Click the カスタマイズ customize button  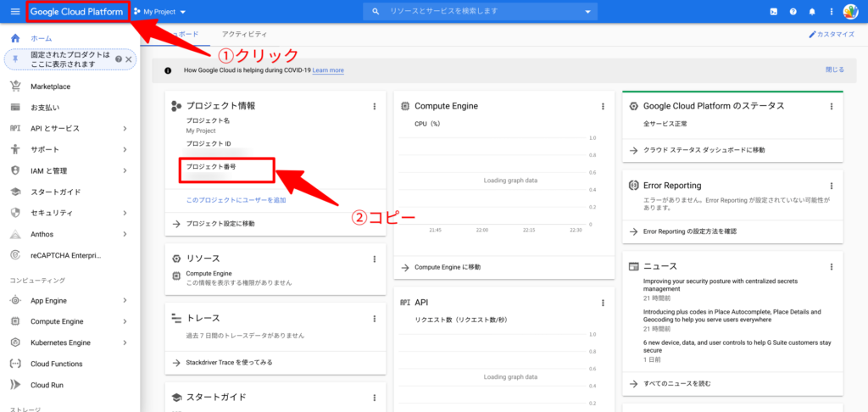point(832,34)
